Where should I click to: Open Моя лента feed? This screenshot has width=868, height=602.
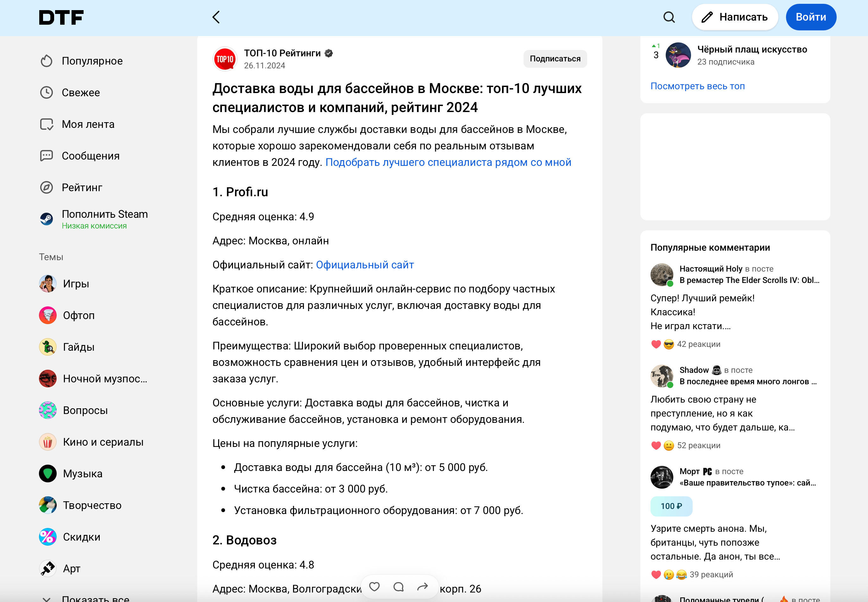coord(88,124)
